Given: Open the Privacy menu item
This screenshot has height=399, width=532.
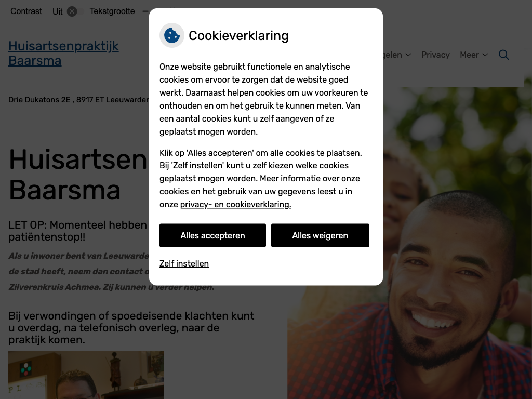Looking at the screenshot, I should click(435, 55).
